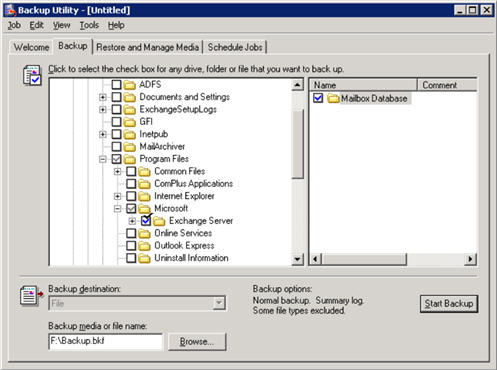The width and height of the screenshot is (497, 370).
Task: Click the Online Services folder icon
Action: point(144,233)
